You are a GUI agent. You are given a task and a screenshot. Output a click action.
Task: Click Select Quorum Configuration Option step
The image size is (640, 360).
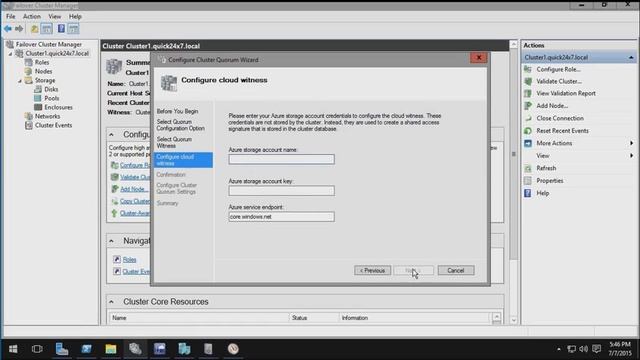(180, 125)
